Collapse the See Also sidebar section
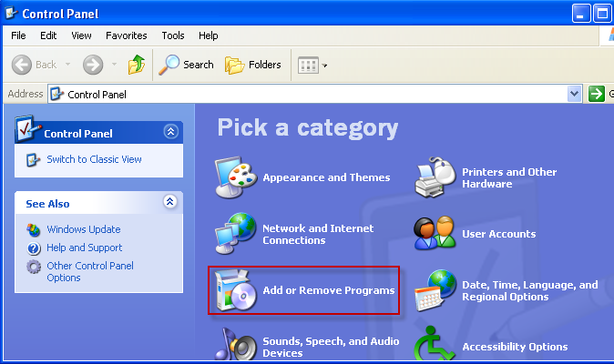Viewport: 614px width, 364px height. click(x=170, y=202)
